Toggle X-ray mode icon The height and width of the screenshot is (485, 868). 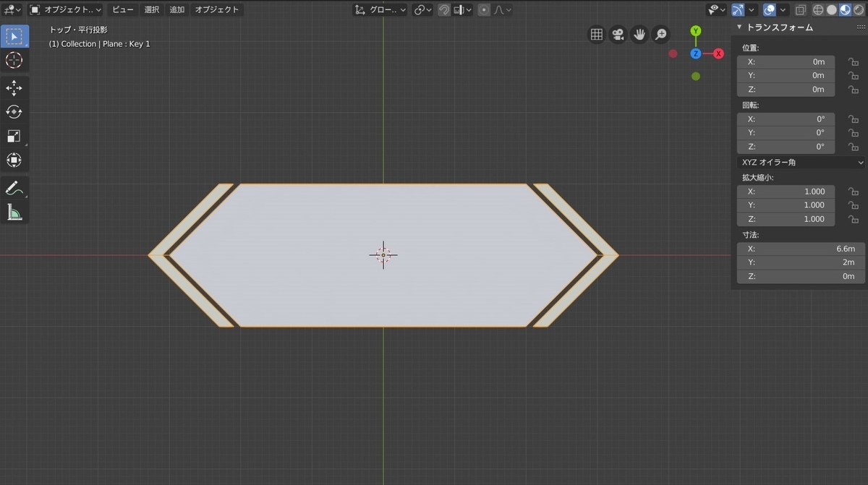click(800, 10)
